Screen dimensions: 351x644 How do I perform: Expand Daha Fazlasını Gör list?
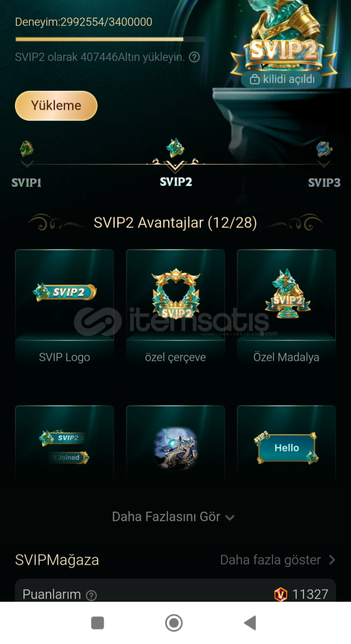(x=173, y=516)
